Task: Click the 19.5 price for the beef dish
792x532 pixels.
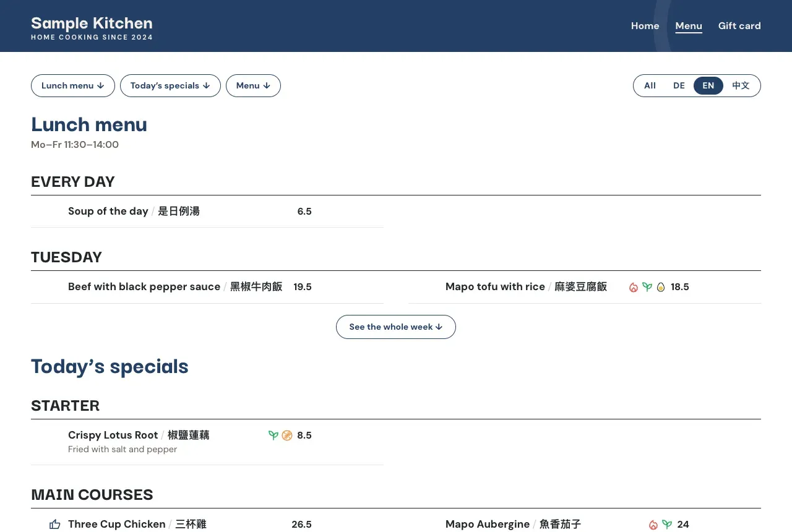Action: click(303, 287)
